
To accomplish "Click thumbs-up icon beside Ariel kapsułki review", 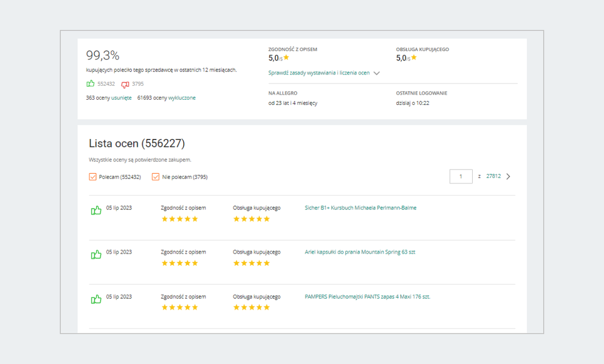I will click(96, 255).
